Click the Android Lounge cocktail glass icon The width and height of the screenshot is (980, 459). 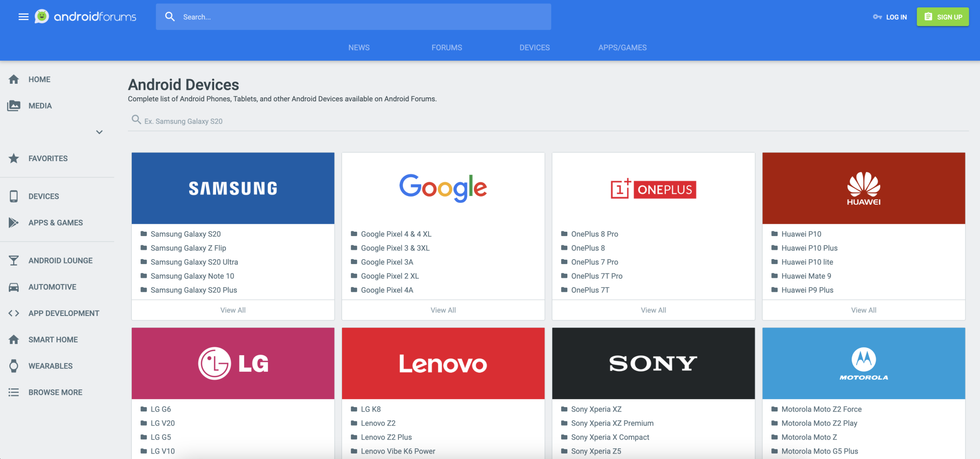[x=14, y=261]
